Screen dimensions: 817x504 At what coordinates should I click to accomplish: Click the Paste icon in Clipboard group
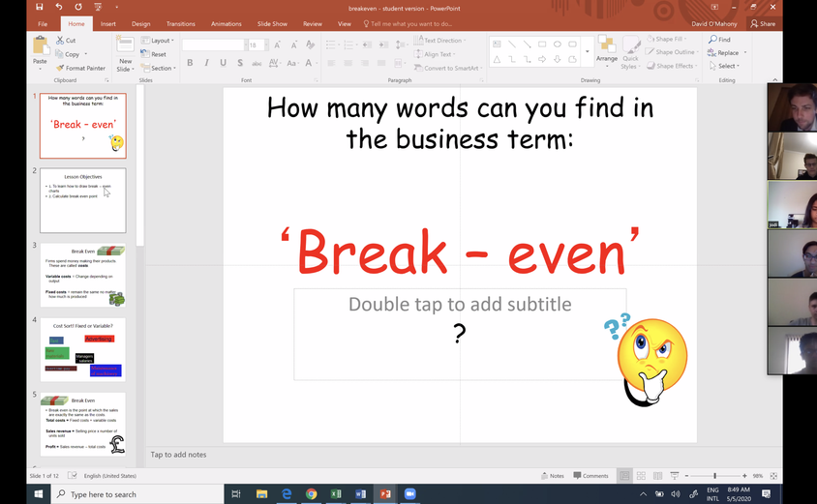click(40, 50)
